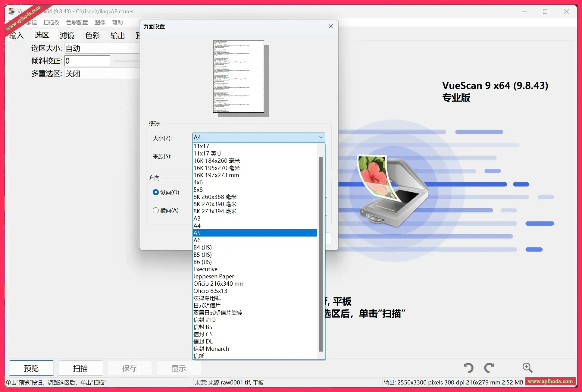Close the 页面设置 dialog

click(x=331, y=27)
